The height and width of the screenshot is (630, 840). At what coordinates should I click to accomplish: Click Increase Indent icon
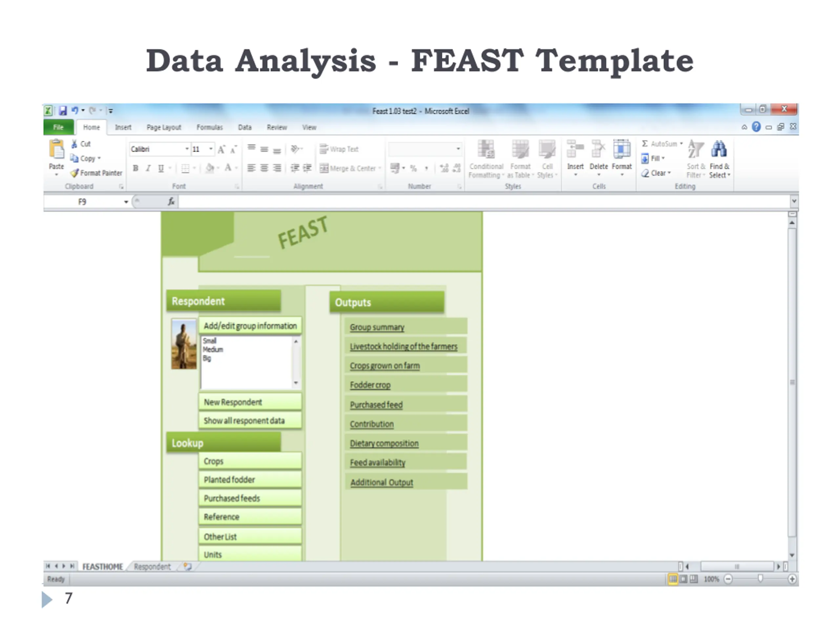click(x=307, y=168)
